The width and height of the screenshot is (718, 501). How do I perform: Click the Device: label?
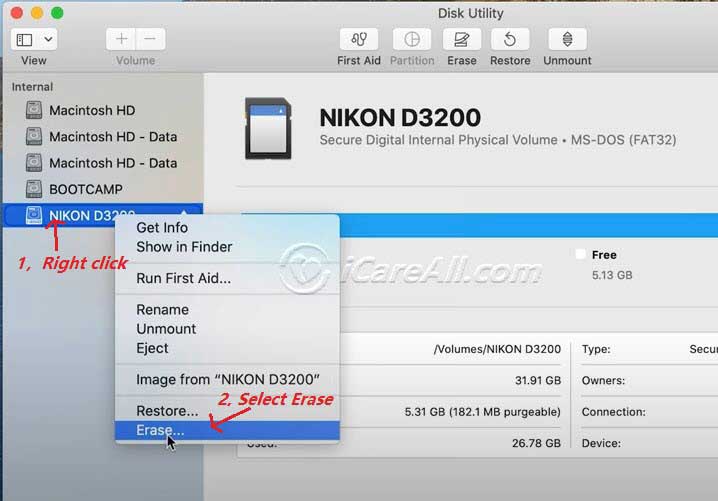click(x=601, y=443)
